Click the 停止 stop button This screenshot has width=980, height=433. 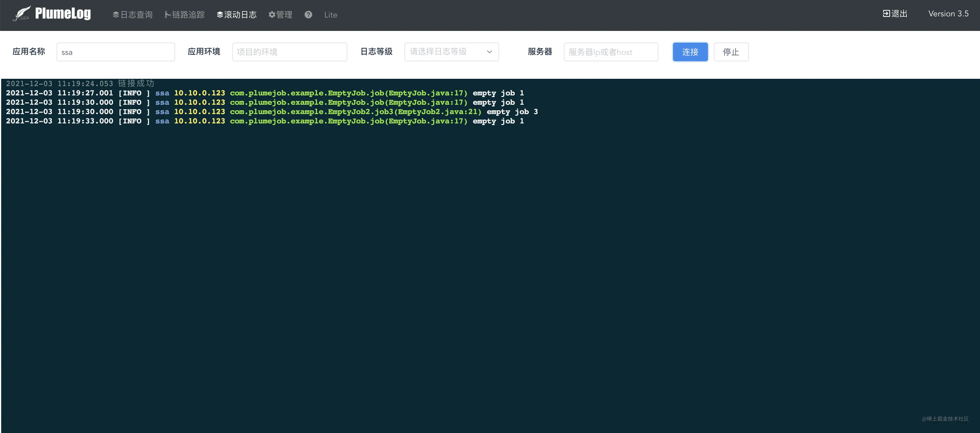point(731,52)
